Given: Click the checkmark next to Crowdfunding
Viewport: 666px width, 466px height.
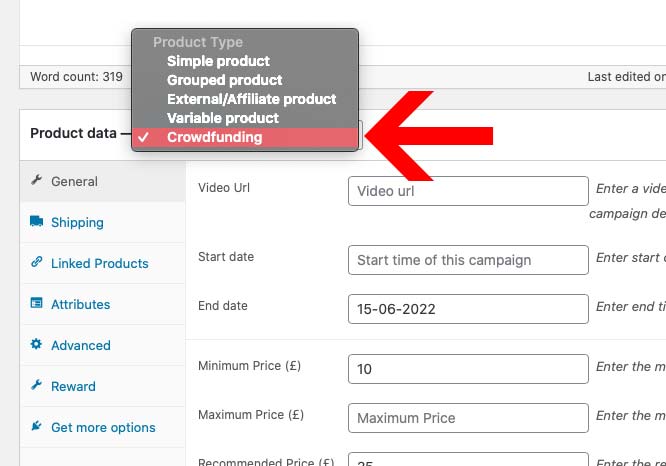Looking at the screenshot, I should 143,137.
